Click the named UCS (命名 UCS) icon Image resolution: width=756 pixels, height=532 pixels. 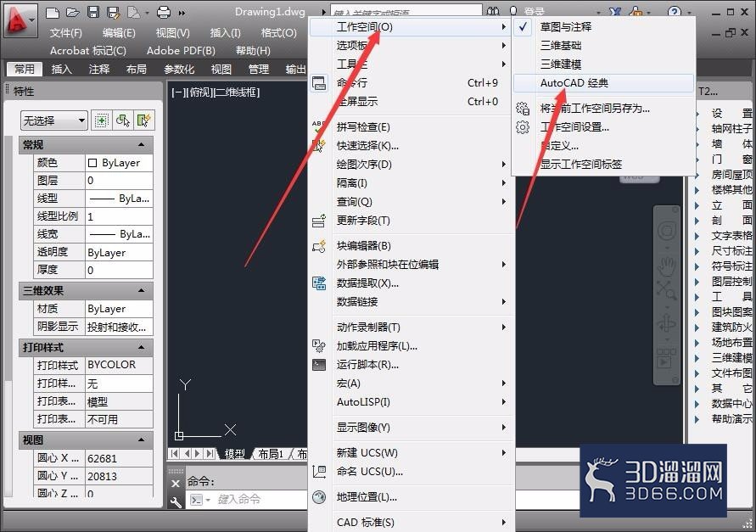319,471
